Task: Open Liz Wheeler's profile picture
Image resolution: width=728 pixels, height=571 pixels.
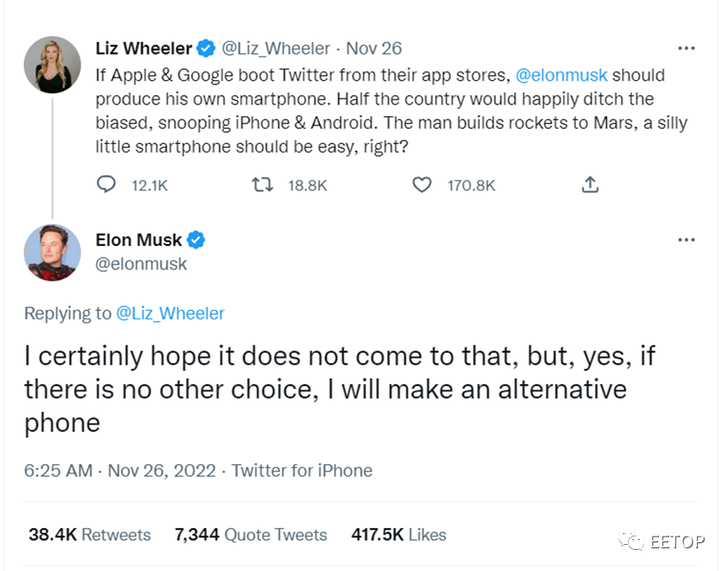Action: tap(52, 66)
